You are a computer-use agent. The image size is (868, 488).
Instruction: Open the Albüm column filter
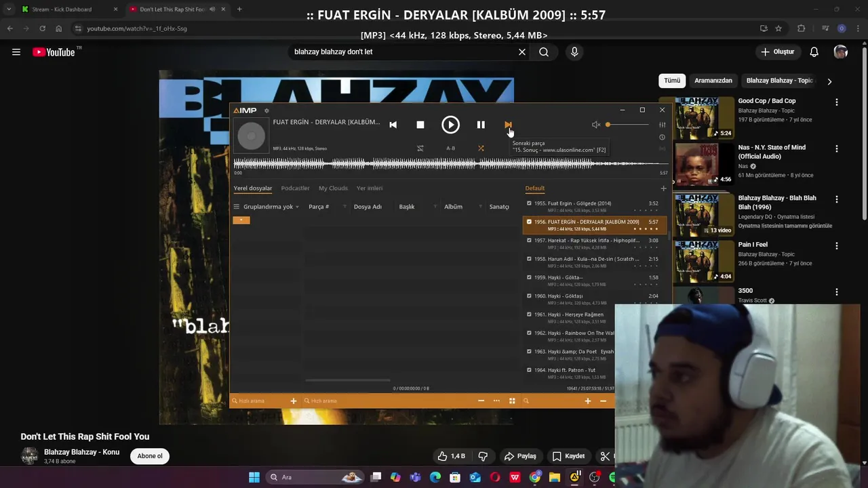[480, 207]
